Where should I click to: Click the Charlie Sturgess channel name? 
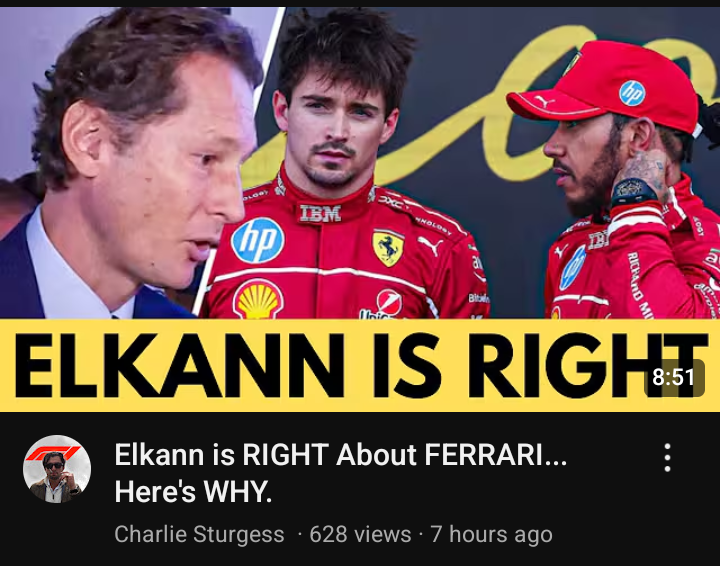coord(199,534)
